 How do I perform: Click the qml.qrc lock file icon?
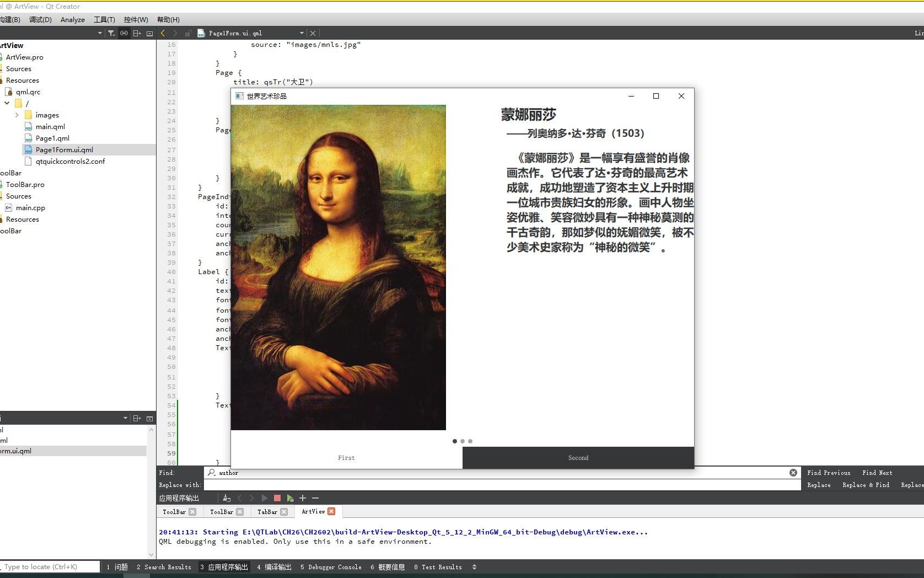tap(8, 92)
